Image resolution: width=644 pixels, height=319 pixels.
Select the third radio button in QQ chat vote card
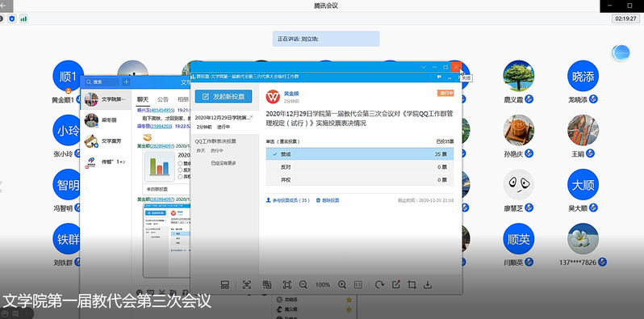180,176
